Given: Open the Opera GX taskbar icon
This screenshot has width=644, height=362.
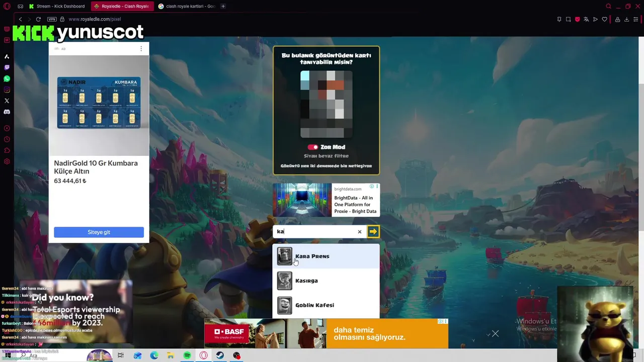Looking at the screenshot, I should click(x=204, y=355).
